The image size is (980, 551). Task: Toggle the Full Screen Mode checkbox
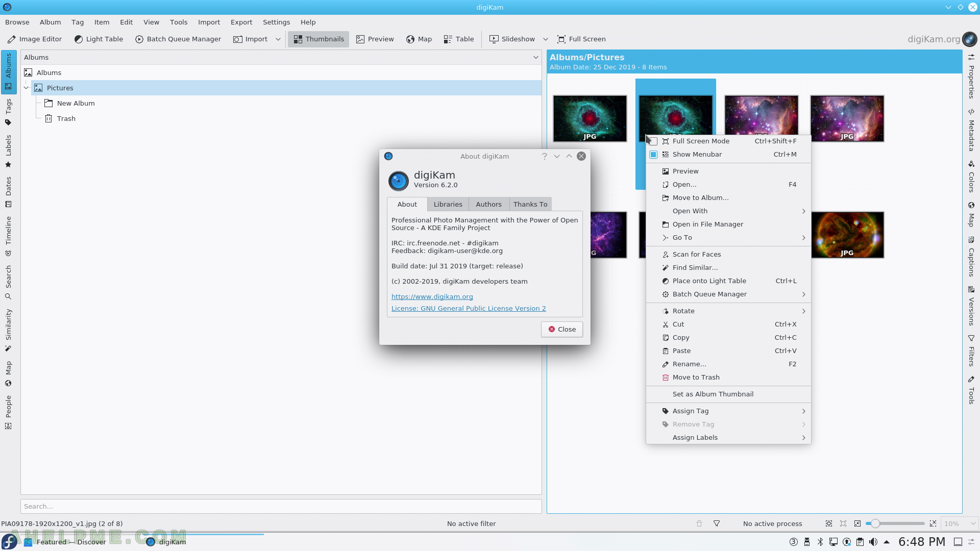pyautogui.click(x=653, y=141)
